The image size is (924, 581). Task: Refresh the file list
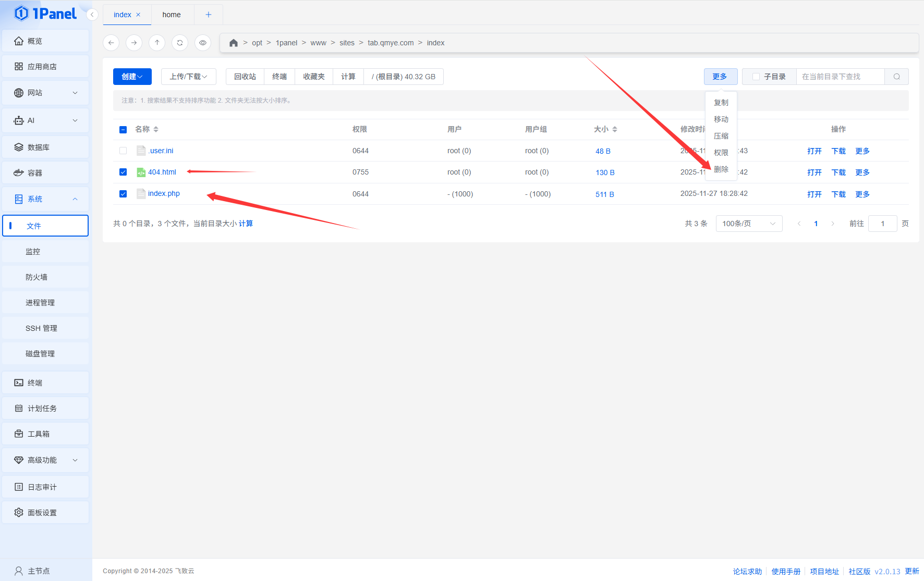click(180, 43)
